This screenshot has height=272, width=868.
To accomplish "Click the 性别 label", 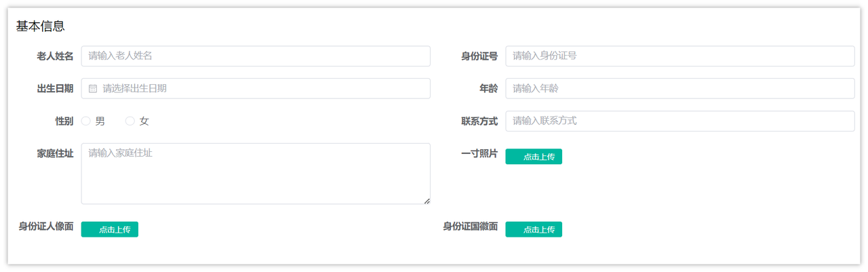I will (x=64, y=121).
